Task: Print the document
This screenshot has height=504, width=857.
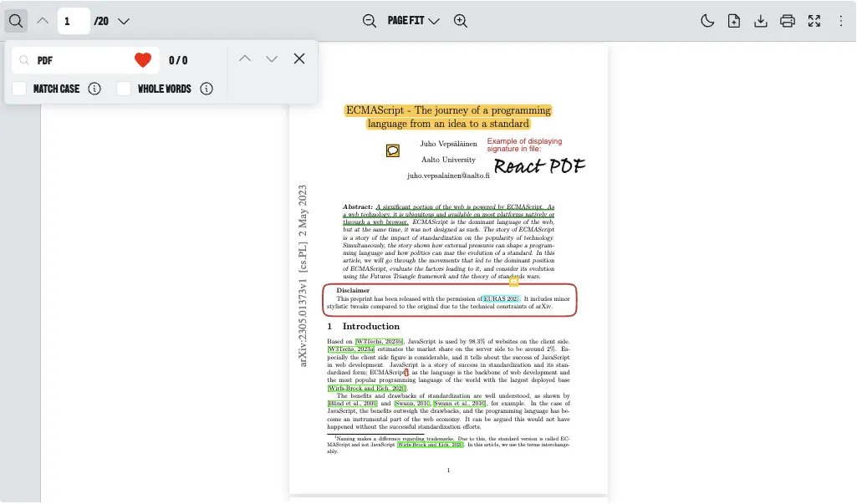Action: 788,21
